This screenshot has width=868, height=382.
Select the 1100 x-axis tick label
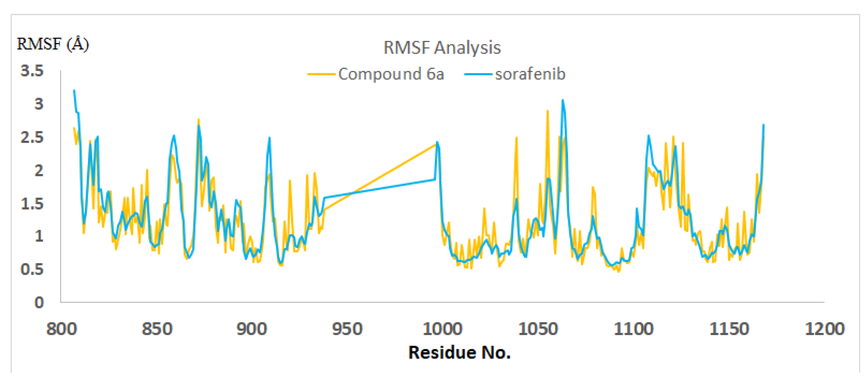634,329
